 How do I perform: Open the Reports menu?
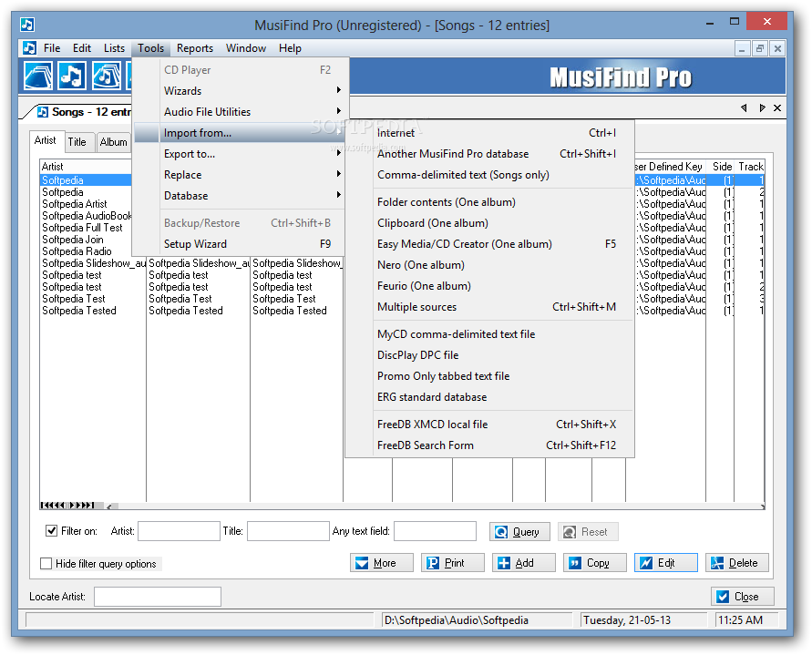click(195, 48)
